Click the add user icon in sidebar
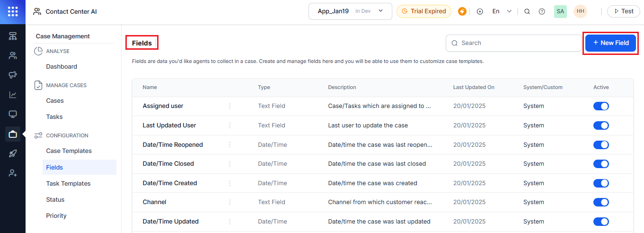This screenshot has width=644, height=233. point(13,173)
